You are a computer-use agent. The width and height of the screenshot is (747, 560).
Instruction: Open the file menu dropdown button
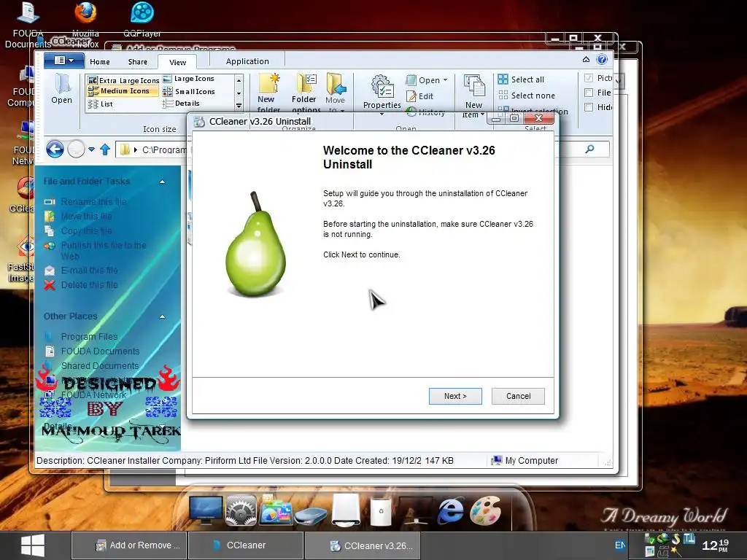64,61
